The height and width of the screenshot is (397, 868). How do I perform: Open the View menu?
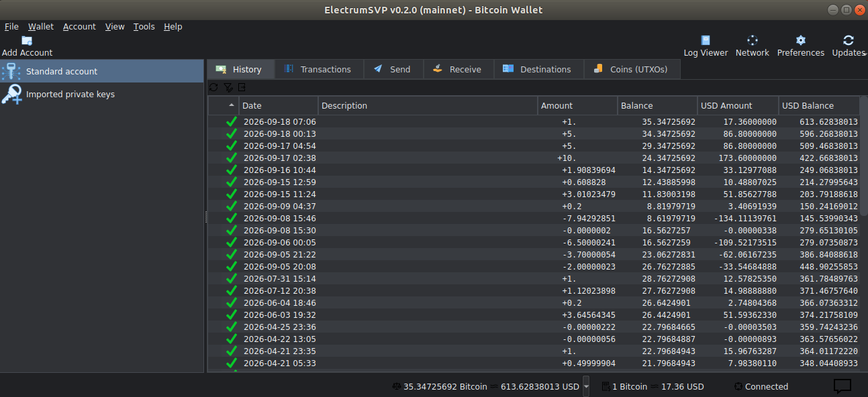tap(115, 27)
